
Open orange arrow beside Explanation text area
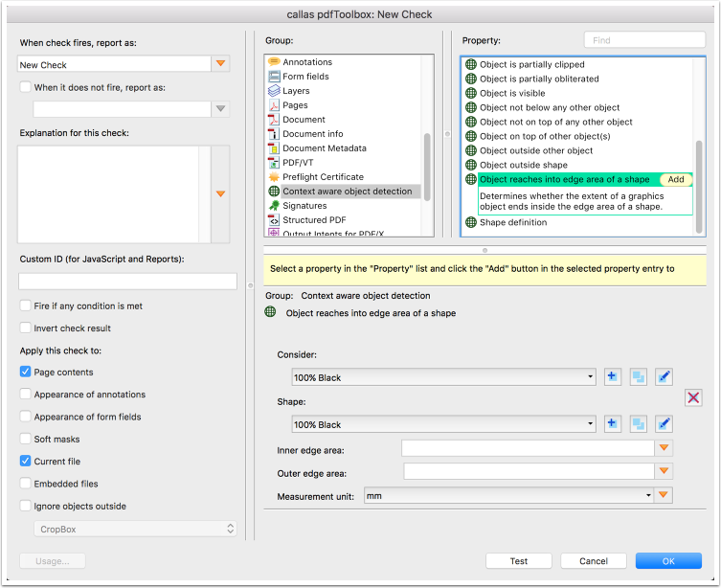point(221,194)
